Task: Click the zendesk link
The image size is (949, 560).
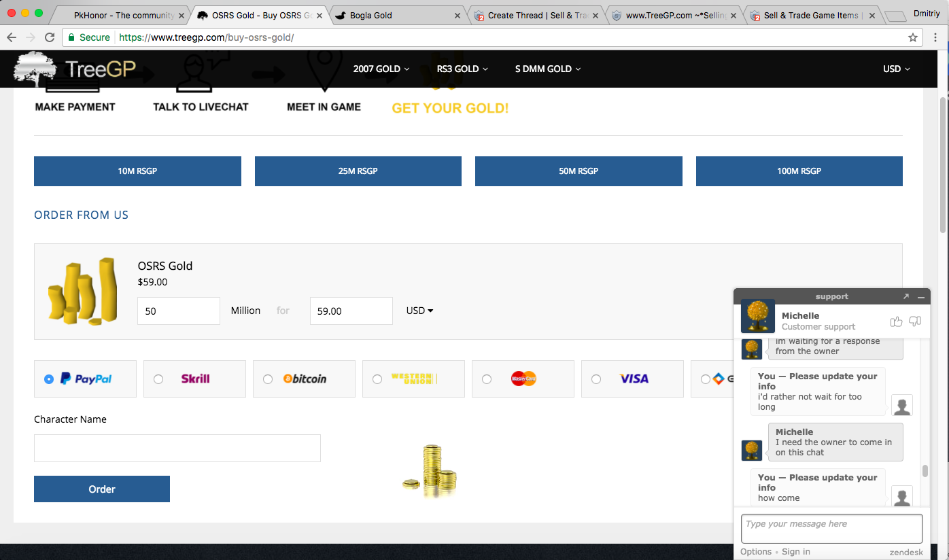Action: [906, 552]
